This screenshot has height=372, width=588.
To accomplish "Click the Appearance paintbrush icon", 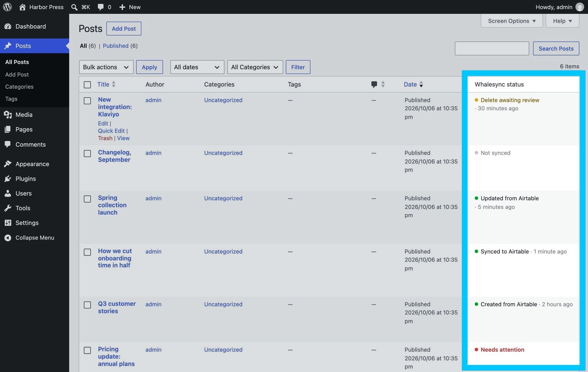I will coord(8,164).
